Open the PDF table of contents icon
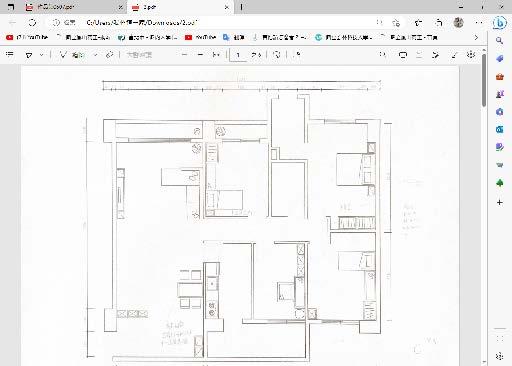Image resolution: width=512 pixels, height=366 pixels. coord(10,54)
